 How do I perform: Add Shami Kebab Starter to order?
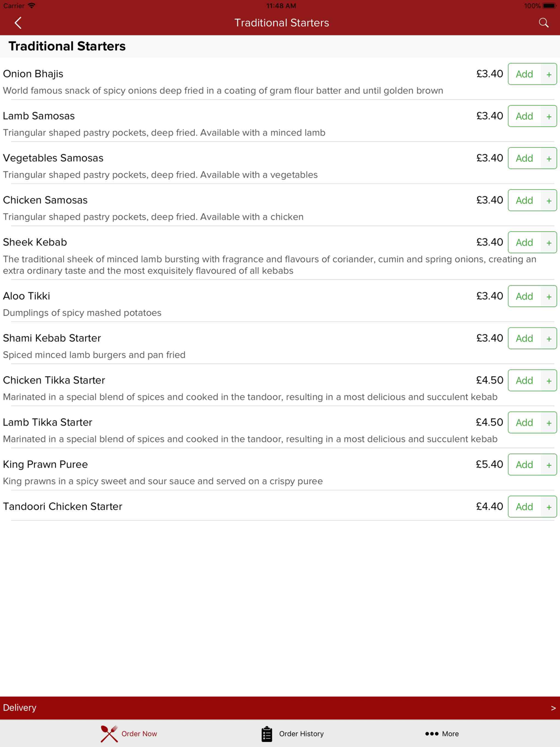tap(525, 338)
